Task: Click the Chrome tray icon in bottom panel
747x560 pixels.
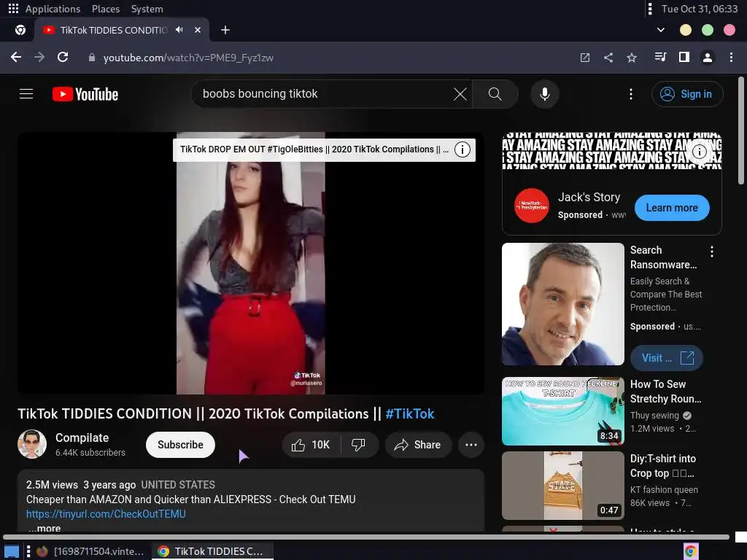Action: pyautogui.click(x=691, y=551)
